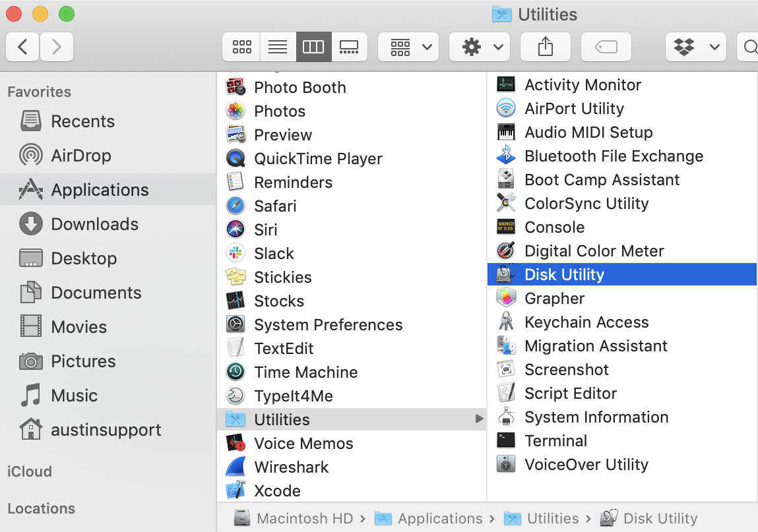
Task: Switch to icon view
Action: [241, 47]
